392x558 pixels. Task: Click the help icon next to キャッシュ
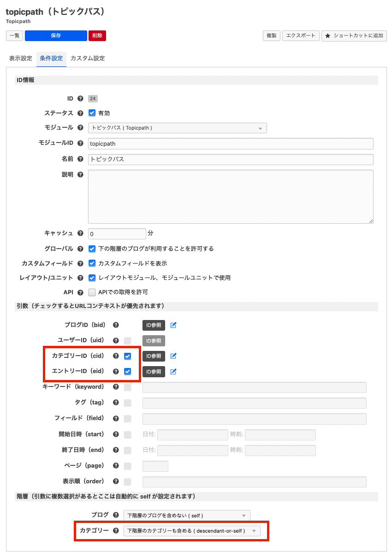[x=80, y=233]
